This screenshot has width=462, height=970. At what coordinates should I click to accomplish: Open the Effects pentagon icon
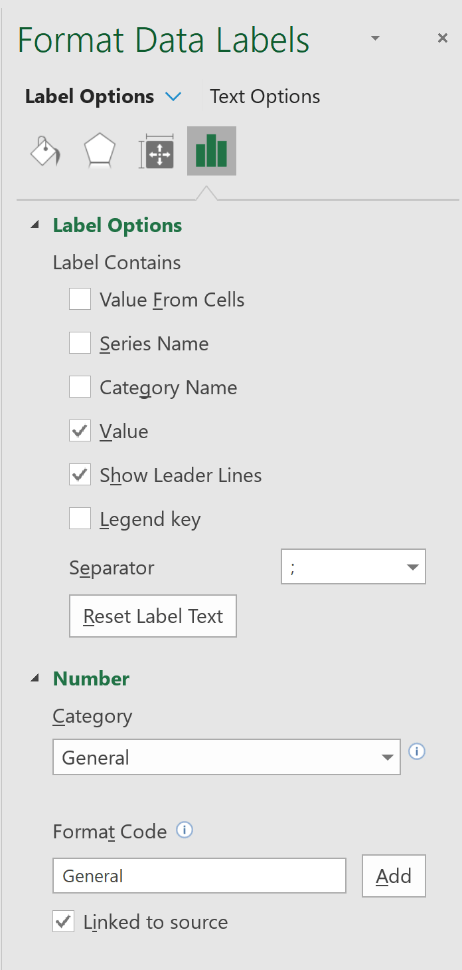[100, 152]
